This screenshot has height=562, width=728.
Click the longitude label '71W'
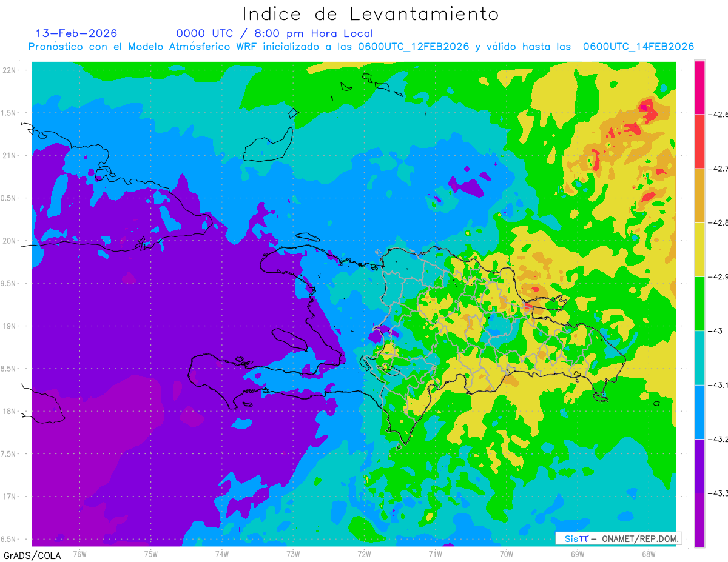(x=435, y=554)
